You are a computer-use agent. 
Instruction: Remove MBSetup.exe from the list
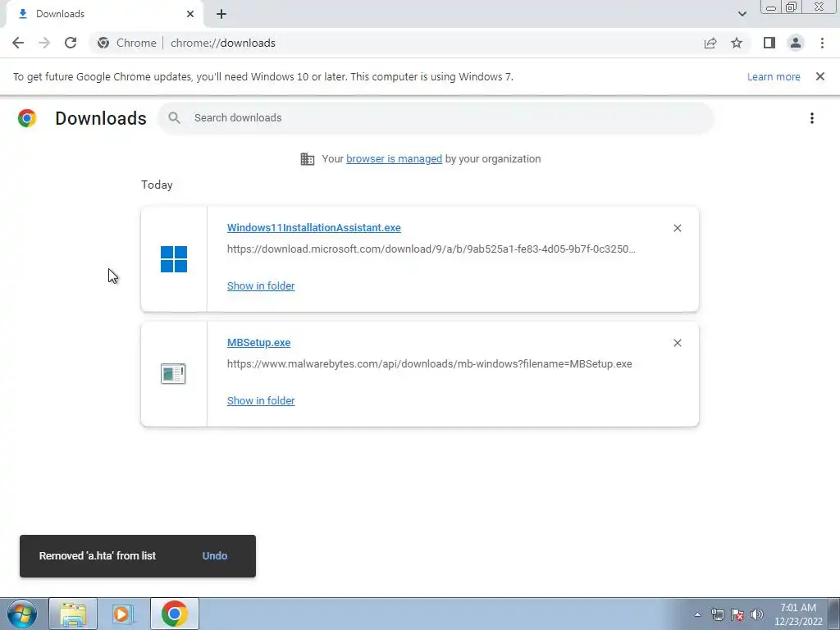677,343
